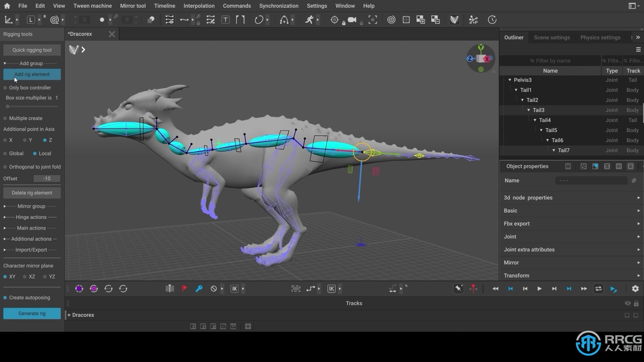The width and height of the screenshot is (644, 362).
Task: Adjust the Offset slider value field
Action: pyautogui.click(x=46, y=179)
